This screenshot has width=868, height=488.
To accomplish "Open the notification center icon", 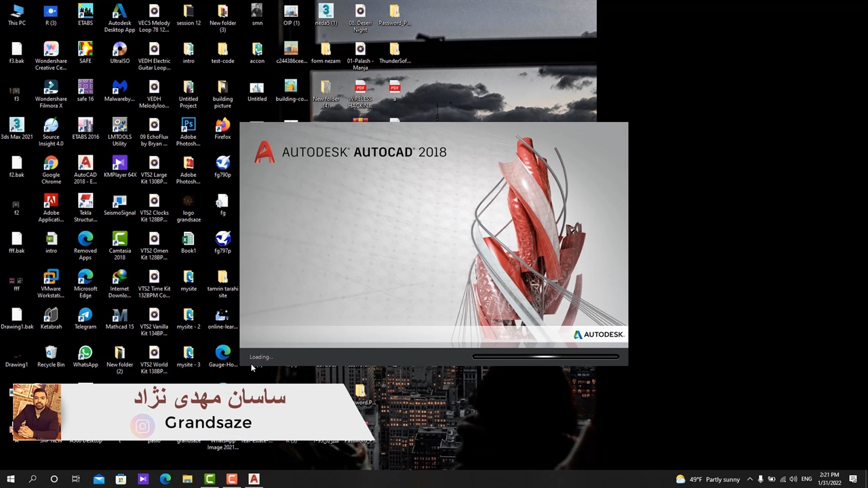I will (853, 479).
